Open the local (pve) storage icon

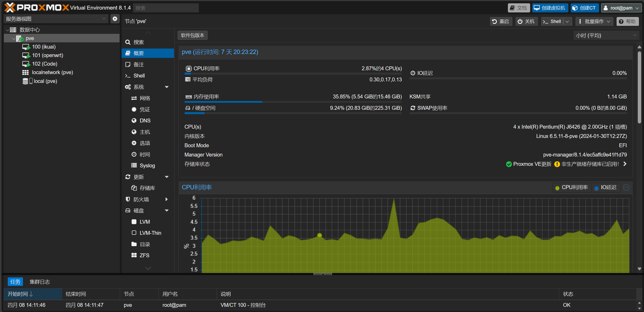point(25,81)
